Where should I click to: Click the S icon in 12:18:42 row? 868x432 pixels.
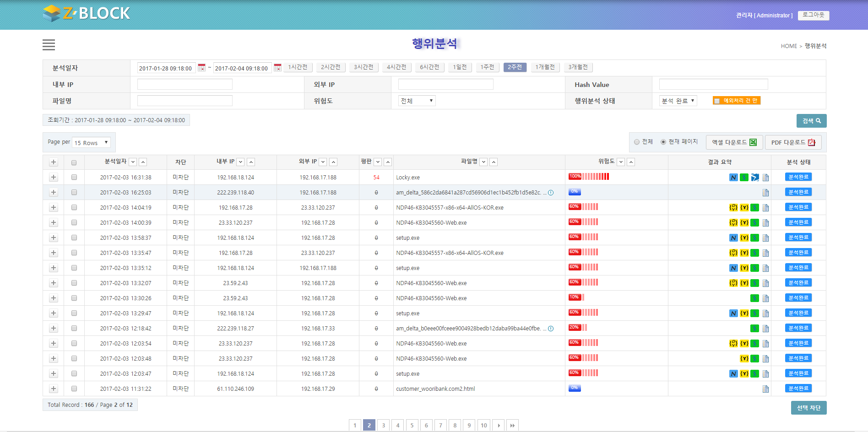click(x=755, y=329)
